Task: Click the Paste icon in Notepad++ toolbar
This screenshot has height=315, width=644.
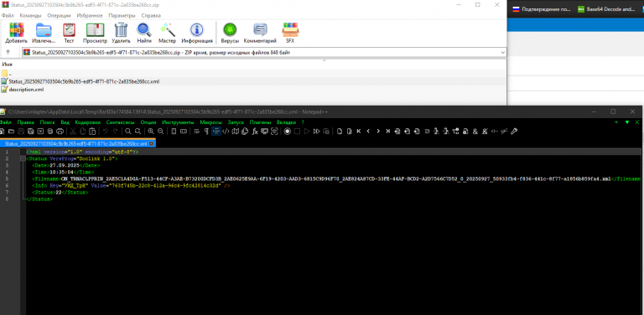Action: click(x=92, y=132)
